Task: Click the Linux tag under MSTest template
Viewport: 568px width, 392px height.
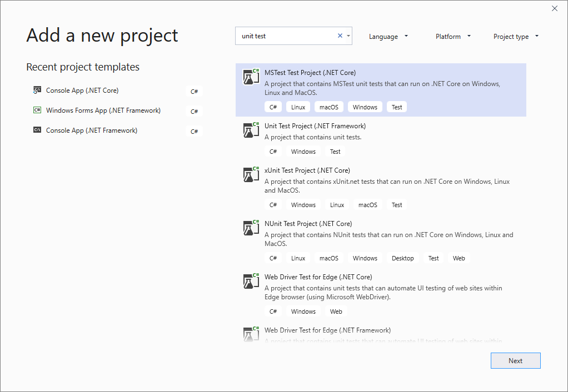Action: (x=298, y=107)
